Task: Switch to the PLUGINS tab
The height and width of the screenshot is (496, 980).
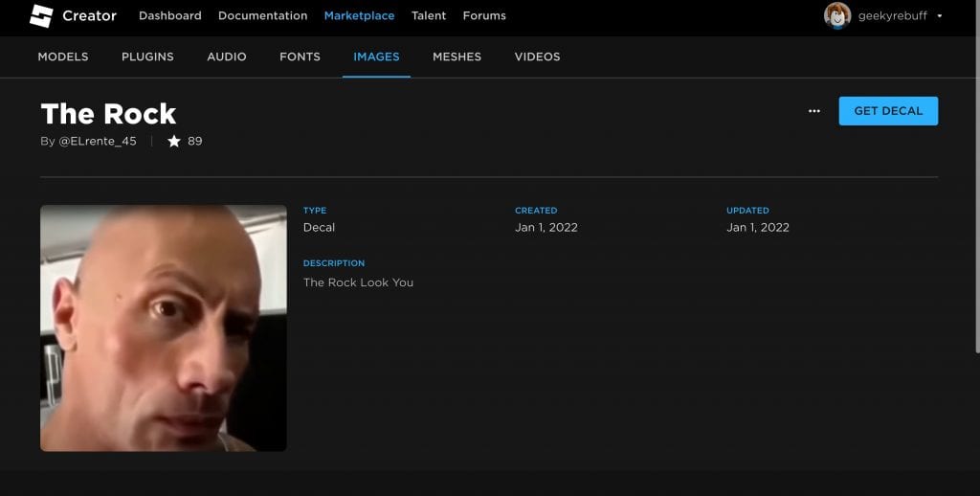Action: pos(147,56)
